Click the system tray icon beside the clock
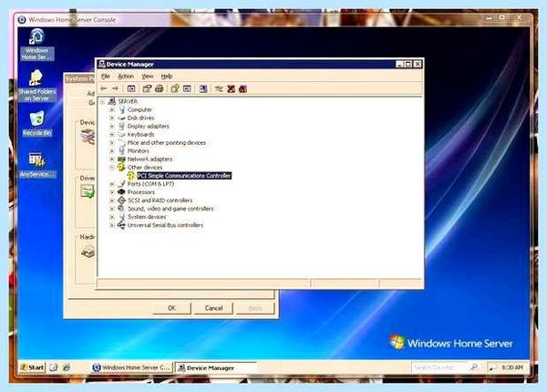The width and height of the screenshot is (547, 392). point(493,367)
